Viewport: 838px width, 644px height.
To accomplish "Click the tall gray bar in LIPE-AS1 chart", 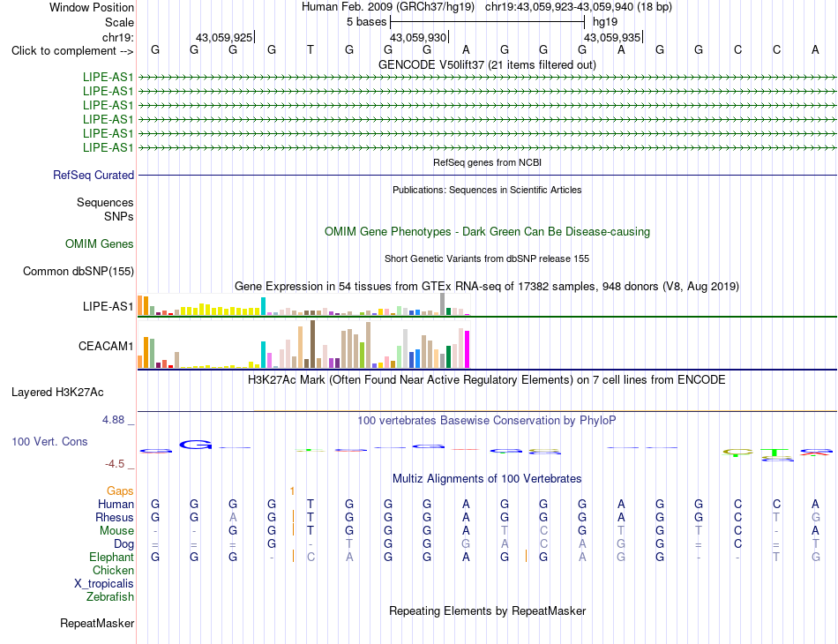I will pos(443,304).
